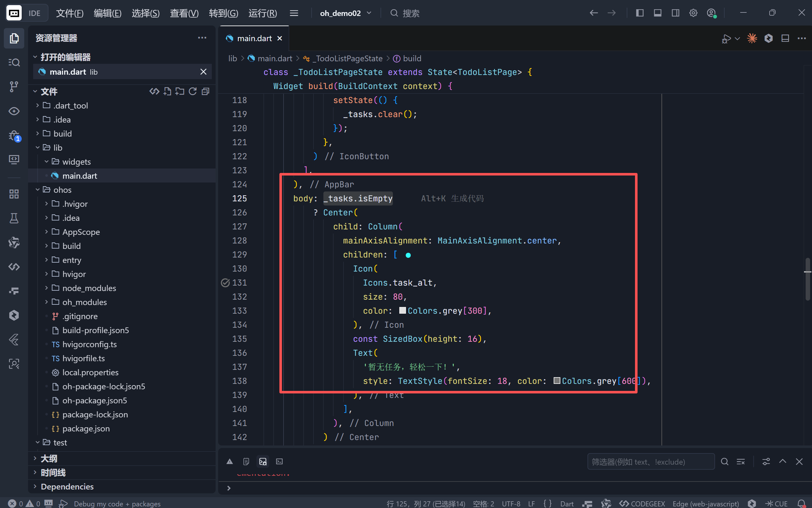Viewport: 812px width, 508px height.
Task: Click the Colors.grey[300] color swatch
Action: (x=402, y=310)
